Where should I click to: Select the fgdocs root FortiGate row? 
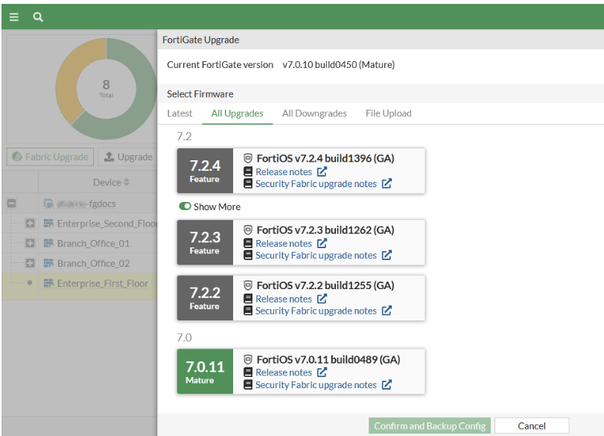pyautogui.click(x=79, y=203)
